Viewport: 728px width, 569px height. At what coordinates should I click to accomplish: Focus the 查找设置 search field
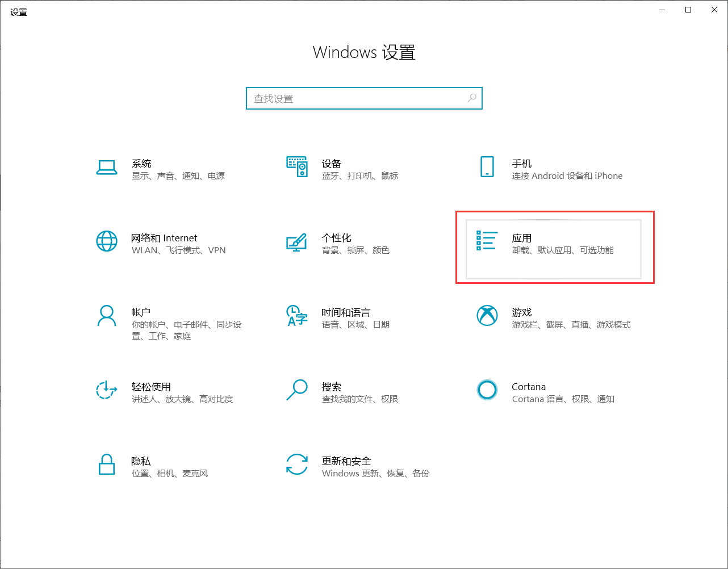364,98
